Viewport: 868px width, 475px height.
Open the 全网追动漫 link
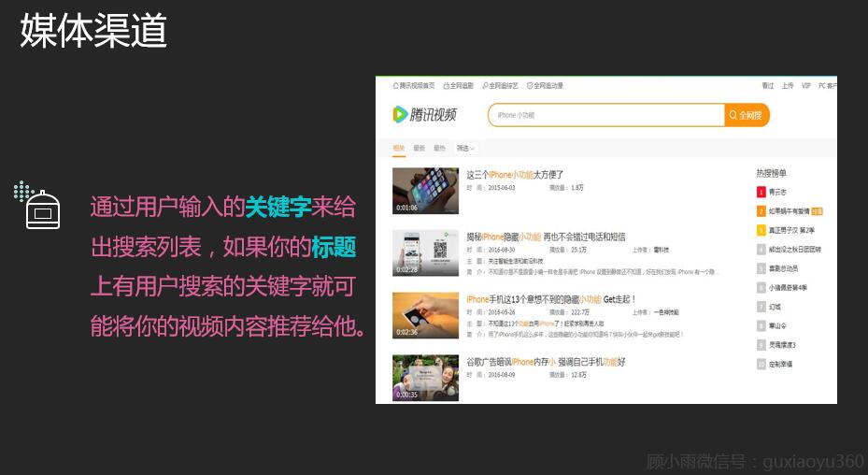[x=545, y=85]
